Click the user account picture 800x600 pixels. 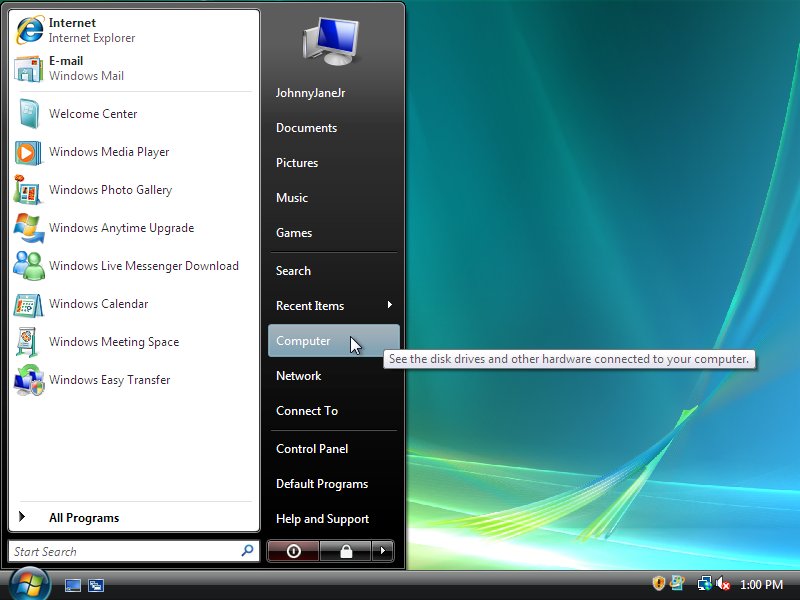tap(331, 41)
